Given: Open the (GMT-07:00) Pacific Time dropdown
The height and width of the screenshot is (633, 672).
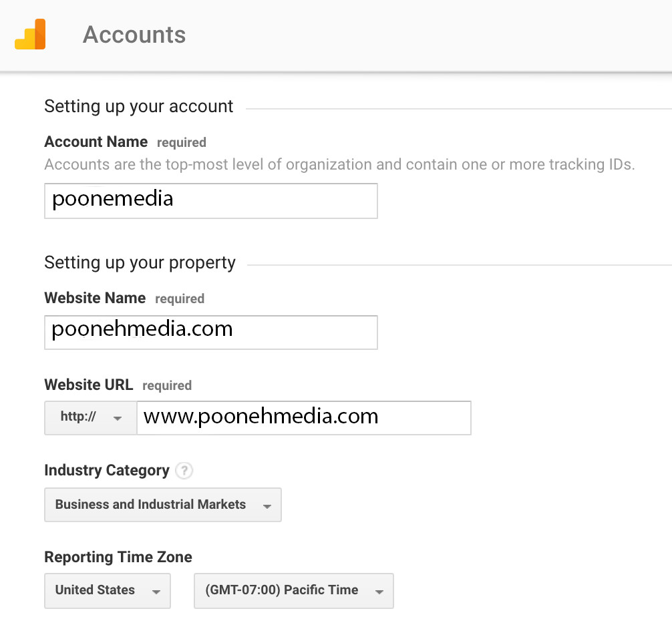Looking at the screenshot, I should coord(293,591).
